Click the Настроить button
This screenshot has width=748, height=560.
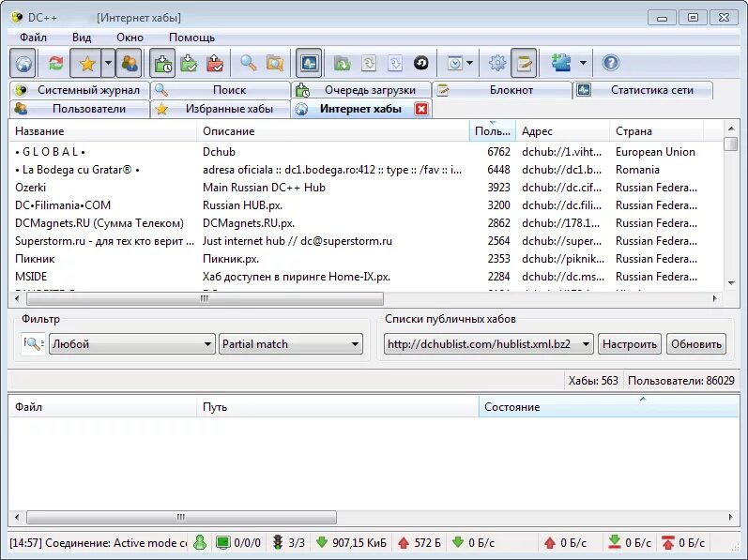(629, 343)
